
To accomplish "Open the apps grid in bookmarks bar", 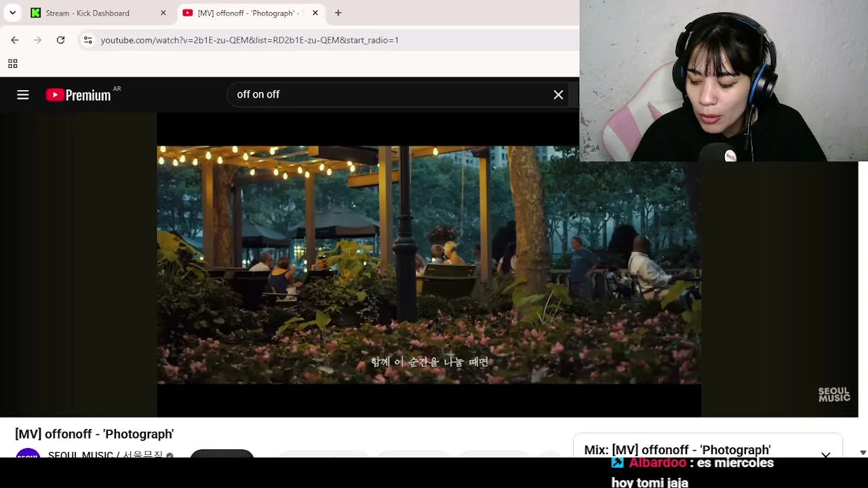I will point(12,64).
